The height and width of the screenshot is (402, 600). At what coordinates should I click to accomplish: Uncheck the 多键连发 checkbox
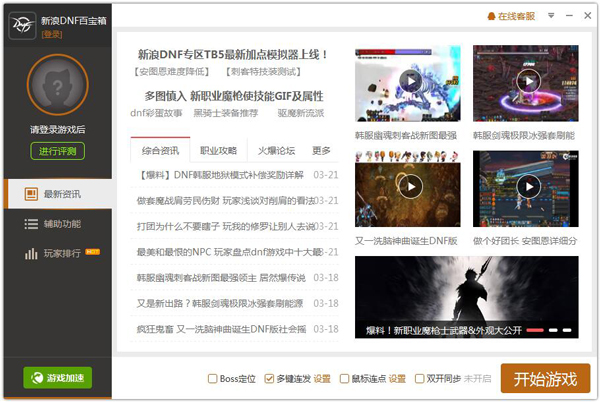[x=271, y=379]
